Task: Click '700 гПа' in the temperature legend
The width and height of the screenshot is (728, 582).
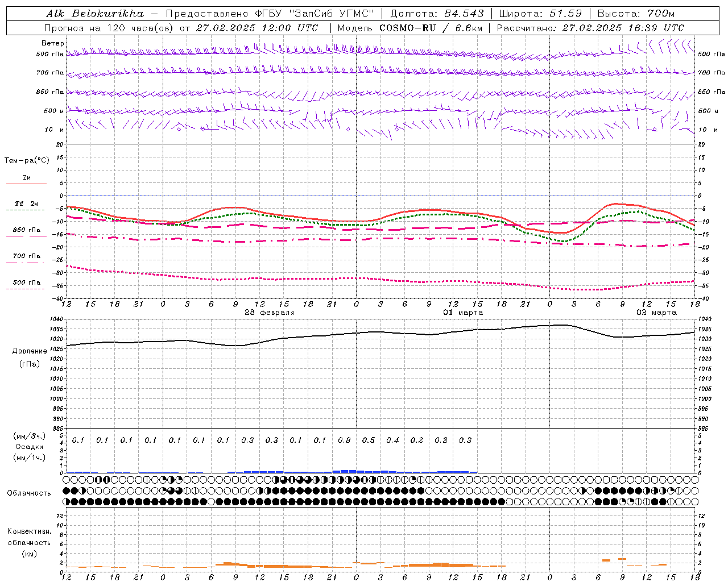Action: (x=27, y=256)
